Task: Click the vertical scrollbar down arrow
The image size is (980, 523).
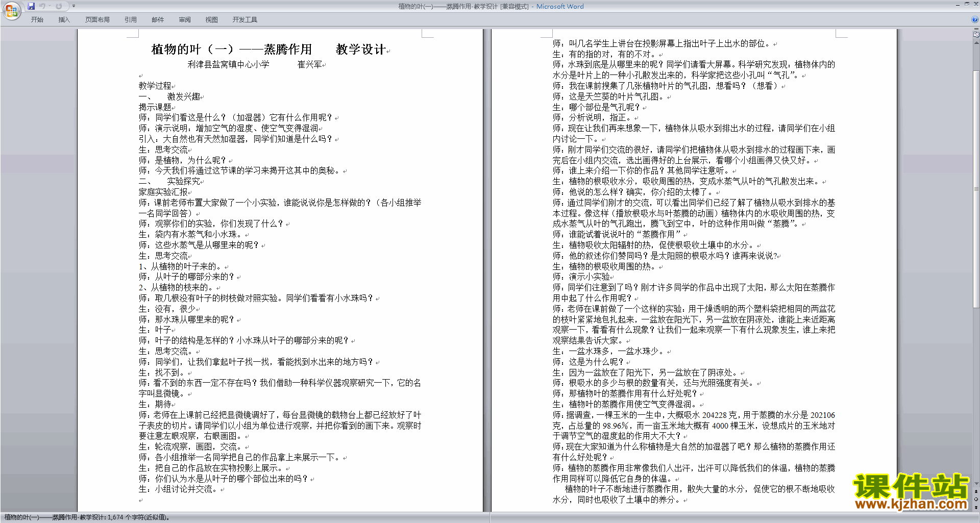Action: [976, 484]
